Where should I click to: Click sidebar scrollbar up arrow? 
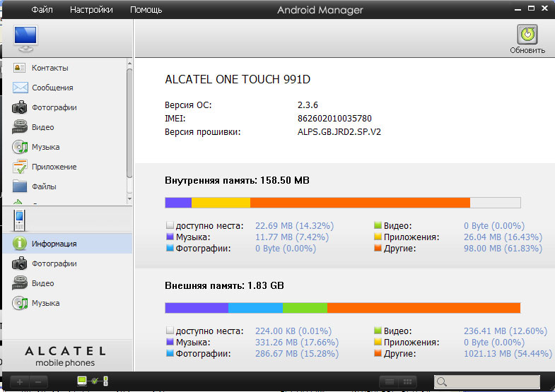pyautogui.click(x=129, y=64)
